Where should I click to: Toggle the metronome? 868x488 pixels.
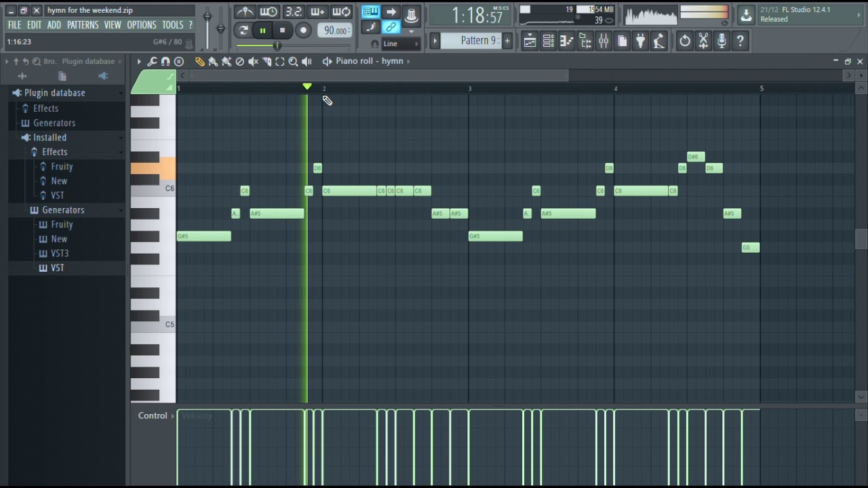(x=245, y=12)
